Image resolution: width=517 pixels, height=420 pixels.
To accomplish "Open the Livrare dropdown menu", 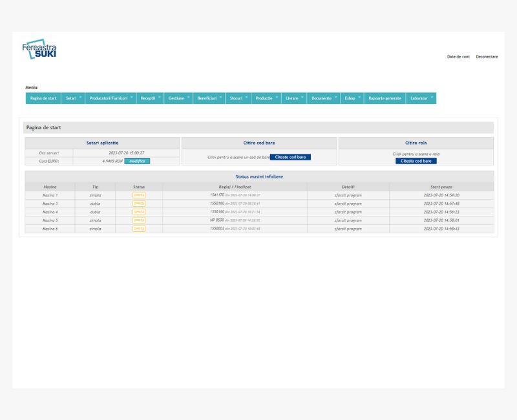I will point(294,98).
